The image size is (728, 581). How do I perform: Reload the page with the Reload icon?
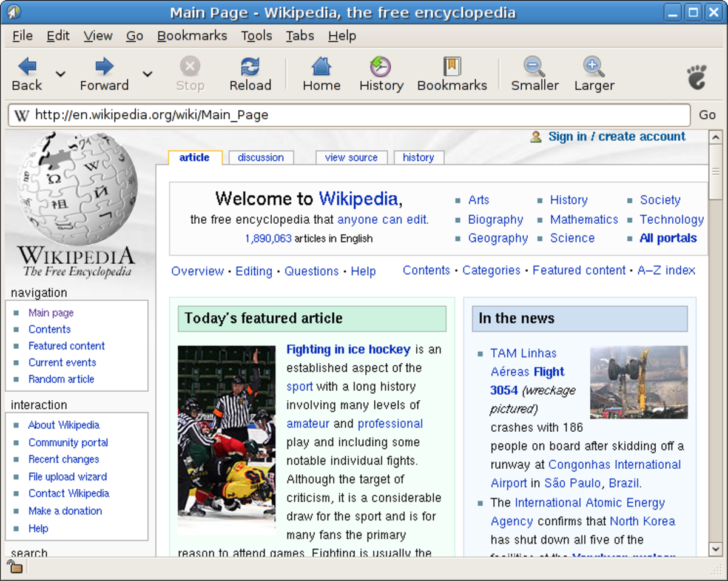[250, 65]
